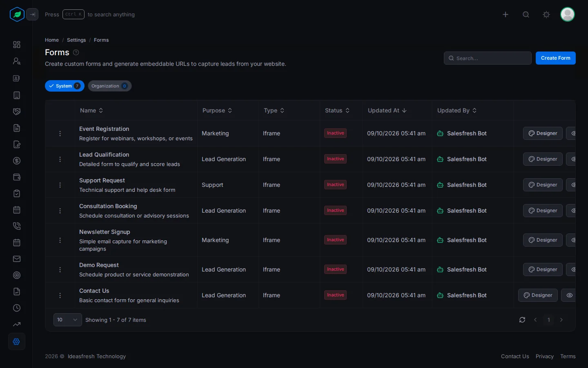Screen dimensions: 588x368
Task: Go to the Settings breadcrumb
Action: pyautogui.click(x=76, y=40)
